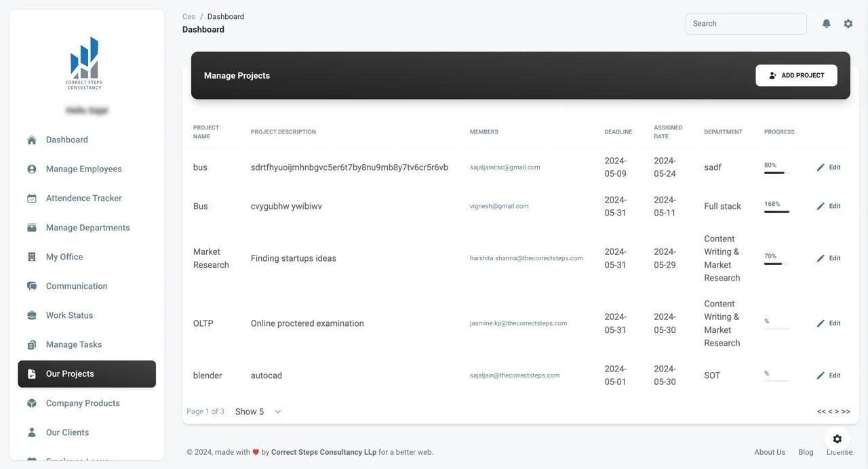Click into the Search input field
Image resolution: width=868 pixels, height=469 pixels.
click(x=746, y=24)
